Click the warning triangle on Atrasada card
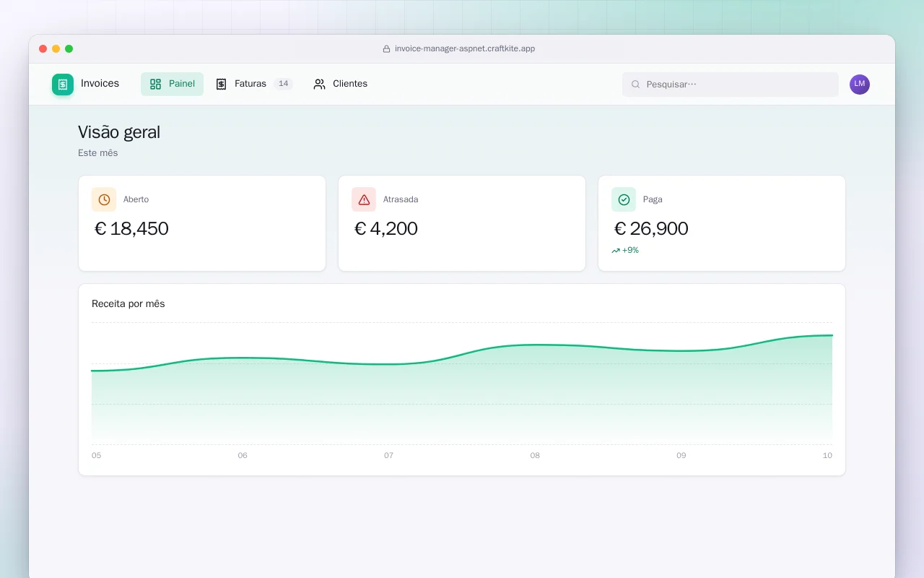924x578 pixels. [x=364, y=199]
